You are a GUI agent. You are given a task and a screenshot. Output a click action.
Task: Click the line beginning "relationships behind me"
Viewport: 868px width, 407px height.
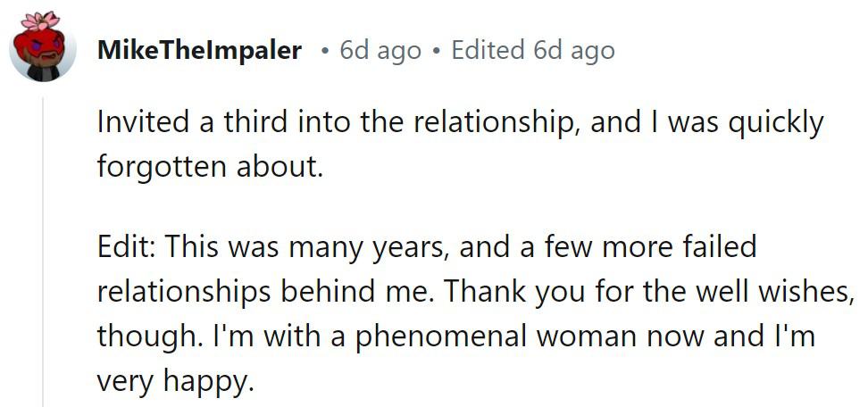click(474, 293)
